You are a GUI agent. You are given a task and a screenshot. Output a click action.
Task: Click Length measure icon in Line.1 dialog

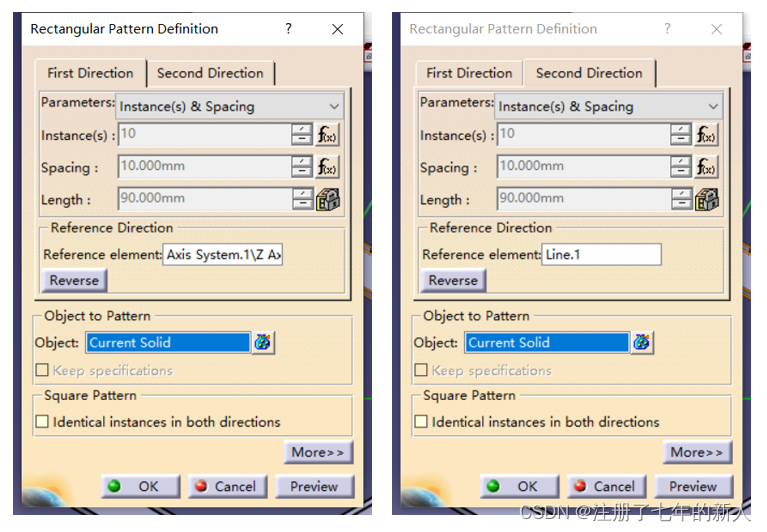tap(707, 199)
